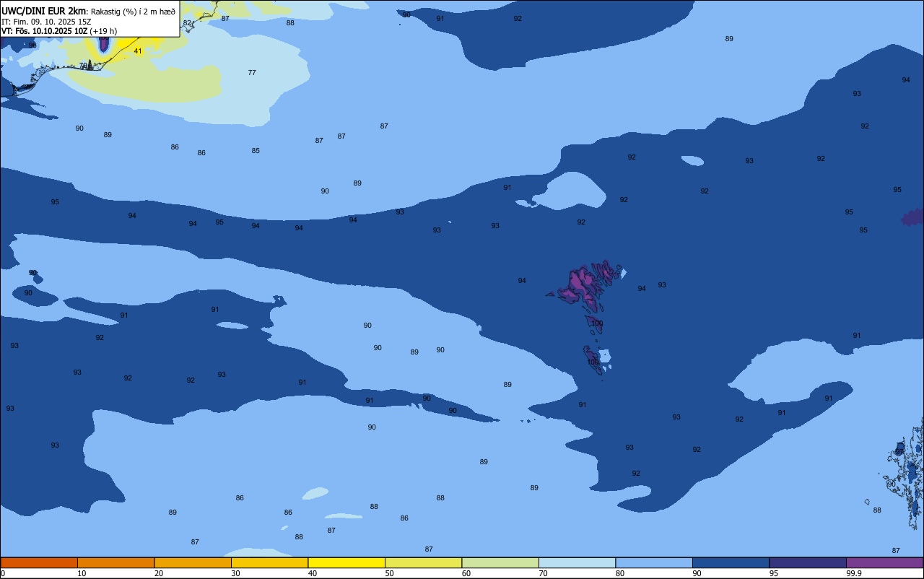This screenshot has height=579, width=924.
Task: Select the purple legend swatch above 99.9
Action: tap(884, 562)
